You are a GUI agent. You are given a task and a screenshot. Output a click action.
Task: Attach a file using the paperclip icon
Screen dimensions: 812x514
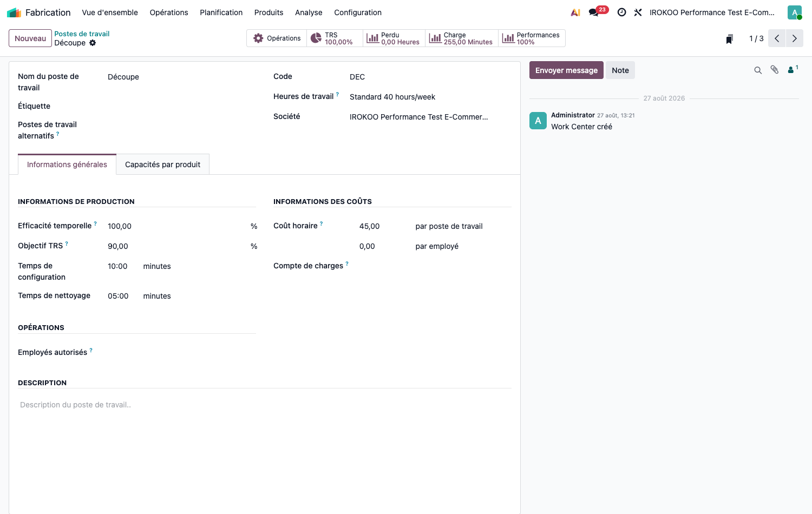(775, 70)
